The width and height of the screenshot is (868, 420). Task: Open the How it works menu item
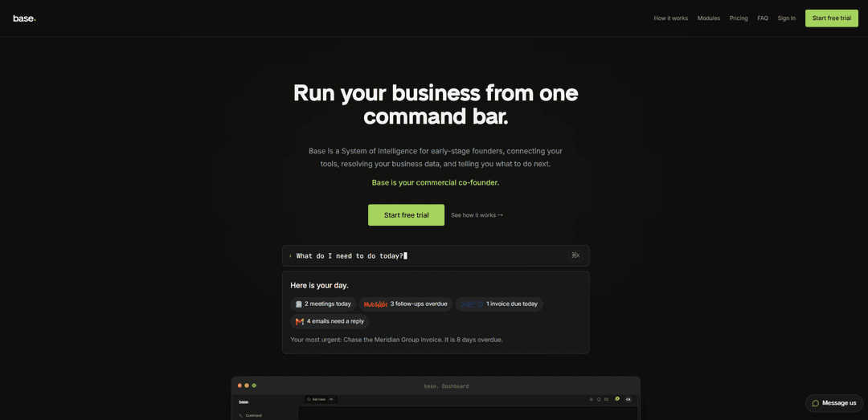(x=670, y=18)
